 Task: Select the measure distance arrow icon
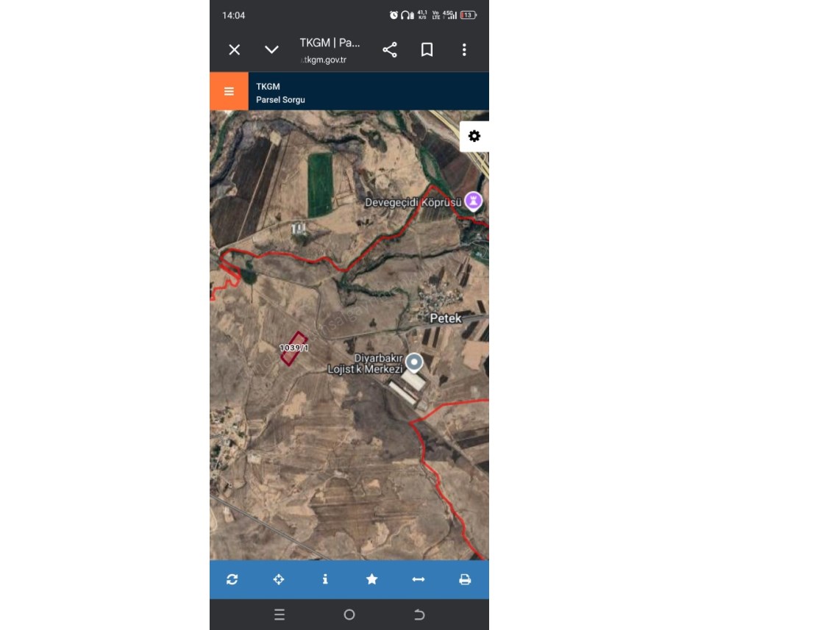coord(419,579)
